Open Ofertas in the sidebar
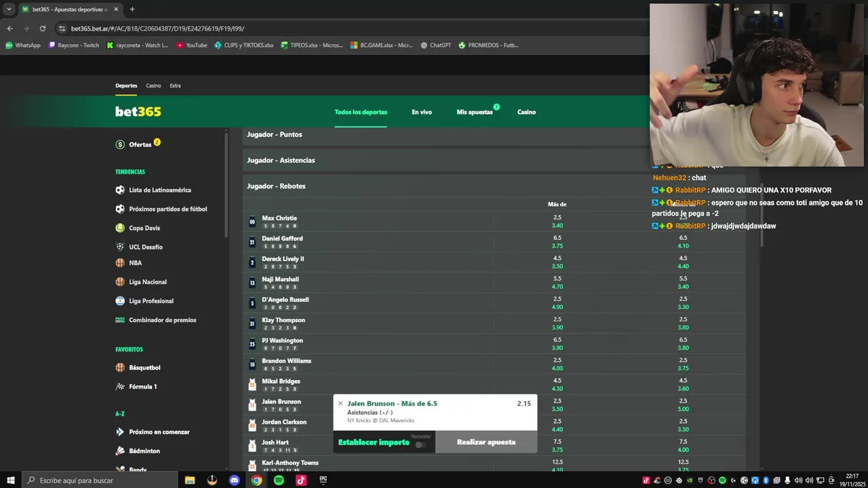868x488 pixels. [x=140, y=144]
